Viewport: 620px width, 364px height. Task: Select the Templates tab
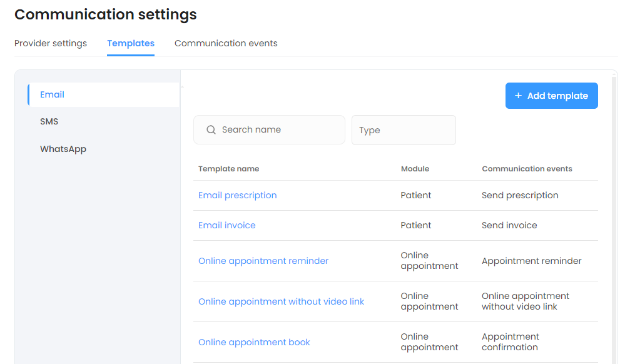coord(131,43)
